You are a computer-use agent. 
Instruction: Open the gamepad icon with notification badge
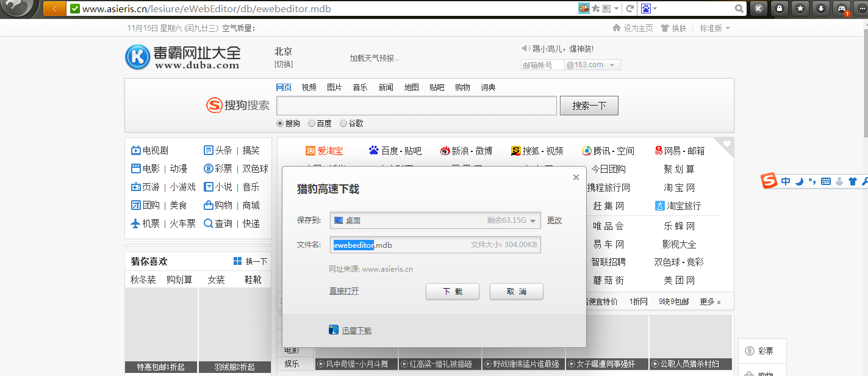842,9
